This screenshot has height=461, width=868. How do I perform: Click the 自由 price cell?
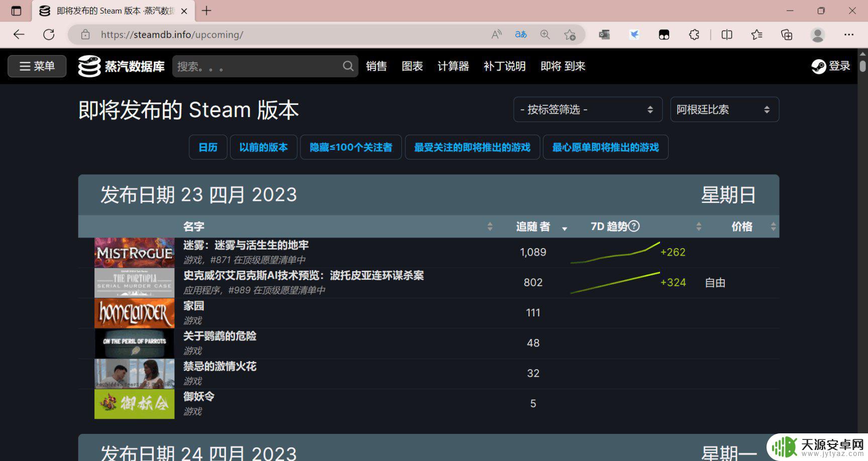[x=715, y=283]
